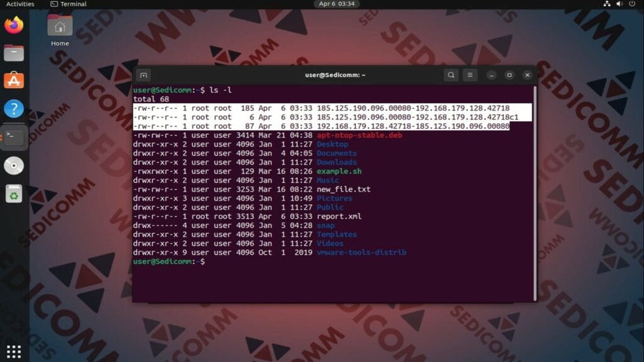Viewport: 644px width, 362px height.
Task: Click the user@Sedicomm: ~ window title
Action: [x=335, y=75]
